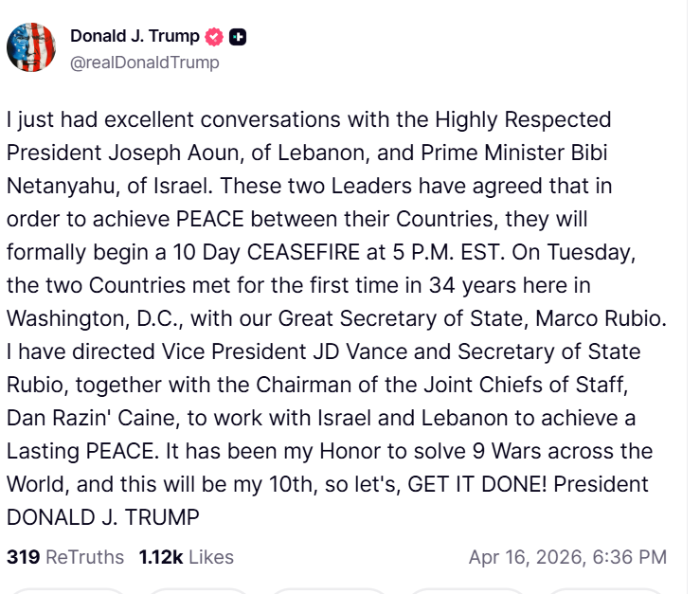
Task: Click Donald J. Trump's profile avatar
Action: click(31, 48)
